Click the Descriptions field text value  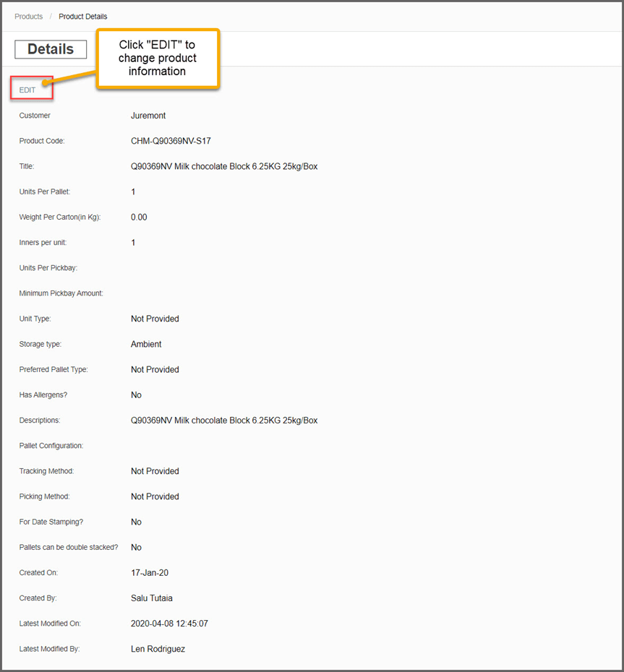[x=224, y=421]
